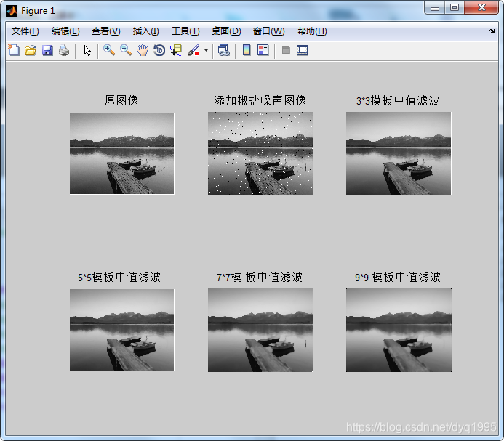This screenshot has width=504, height=441.
Task: Click the 3*3 median filter image subplot
Action: (399, 153)
